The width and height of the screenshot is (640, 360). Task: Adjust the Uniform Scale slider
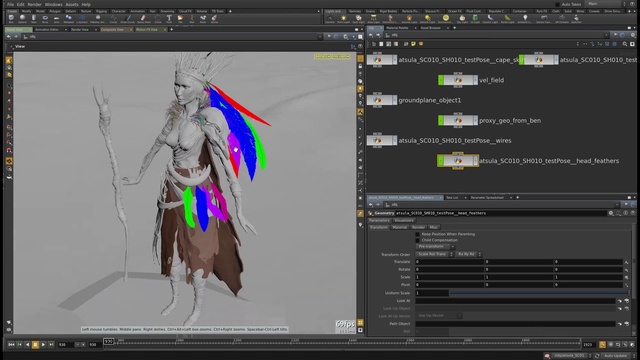point(539,293)
